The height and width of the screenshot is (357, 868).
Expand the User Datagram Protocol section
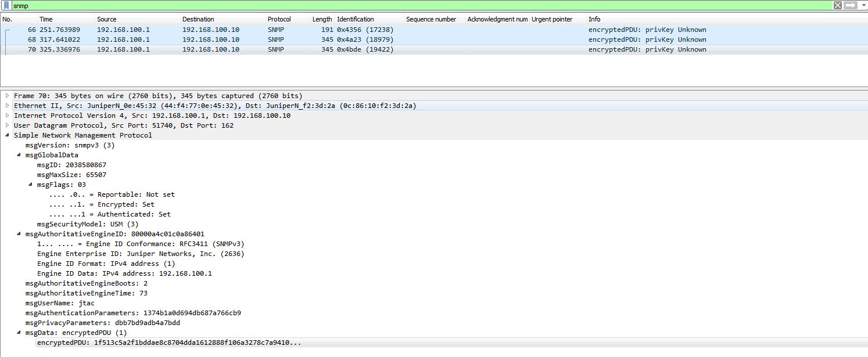click(x=6, y=125)
